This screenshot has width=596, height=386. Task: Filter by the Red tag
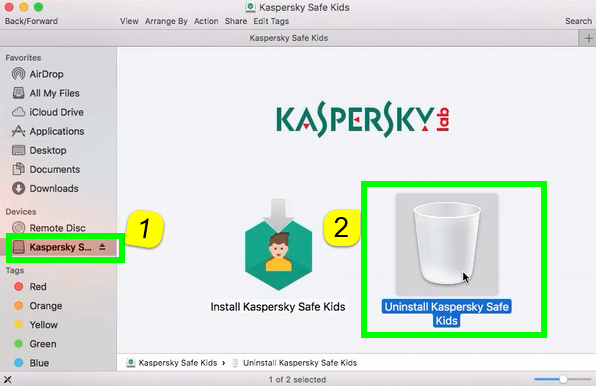(x=30, y=286)
